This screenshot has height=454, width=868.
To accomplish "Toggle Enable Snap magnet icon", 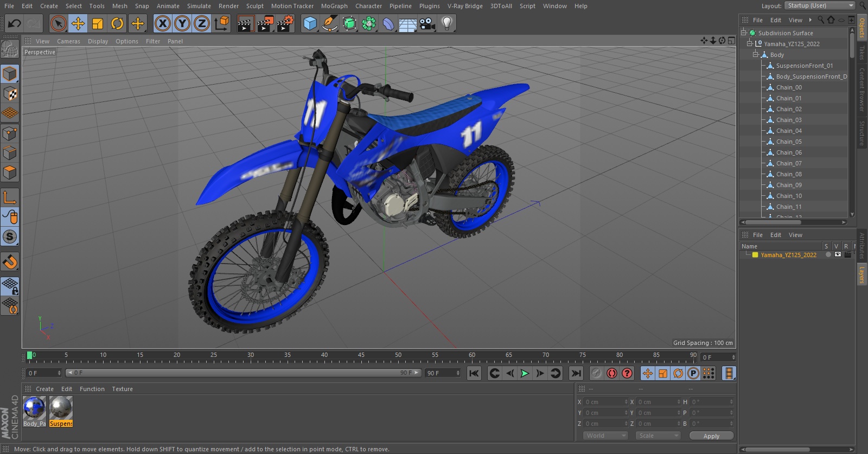I will coord(10,262).
